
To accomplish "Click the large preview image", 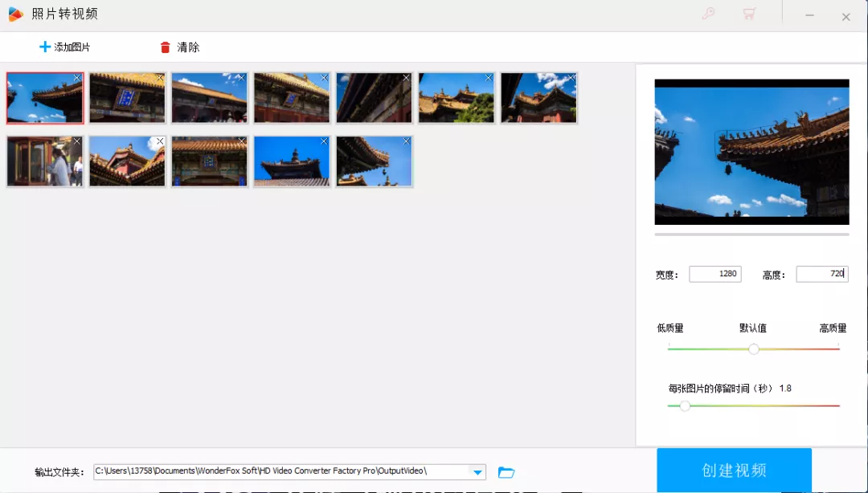I will click(751, 152).
